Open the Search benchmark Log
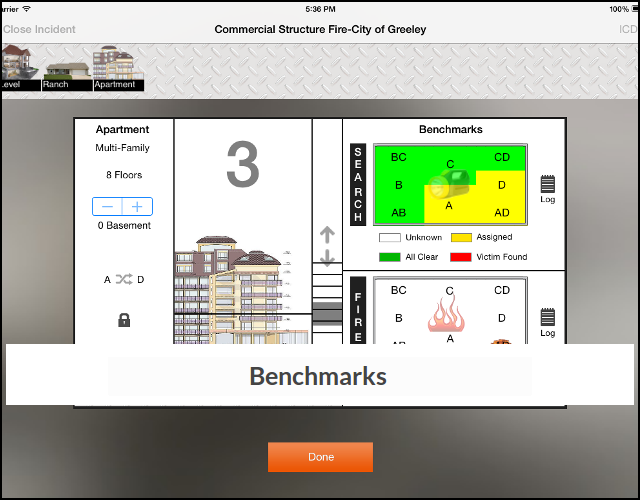Viewport: 640px width, 500px height. click(548, 186)
